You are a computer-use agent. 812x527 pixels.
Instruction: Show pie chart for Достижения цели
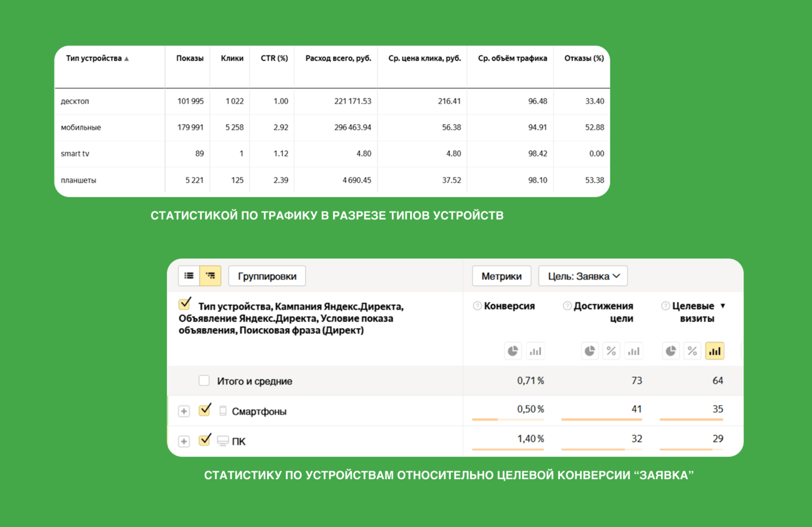tap(590, 351)
